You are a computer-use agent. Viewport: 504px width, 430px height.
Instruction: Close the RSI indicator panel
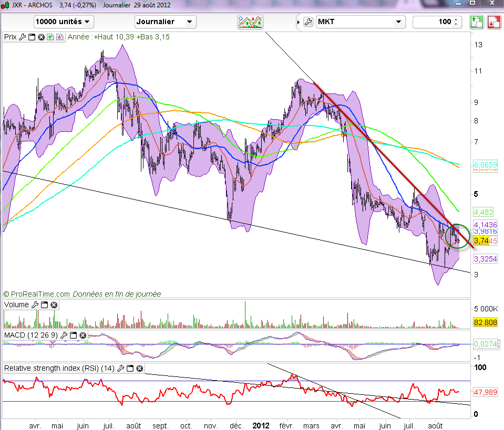tap(139, 369)
